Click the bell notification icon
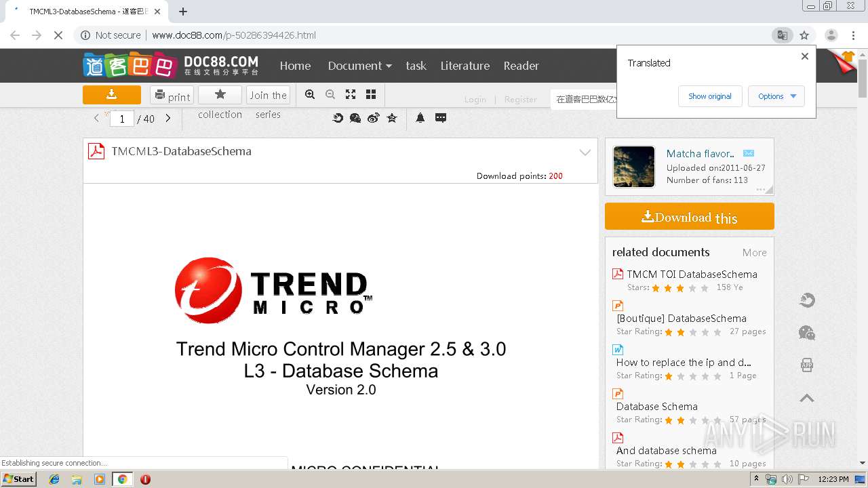The height and width of the screenshot is (488, 868). 420,118
